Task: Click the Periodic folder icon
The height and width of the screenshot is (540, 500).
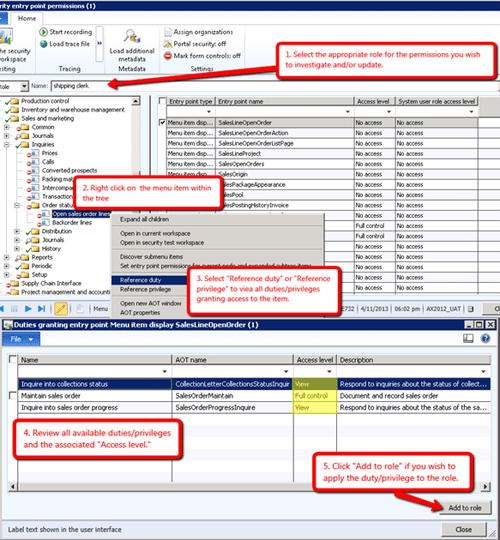Action: click(25, 266)
